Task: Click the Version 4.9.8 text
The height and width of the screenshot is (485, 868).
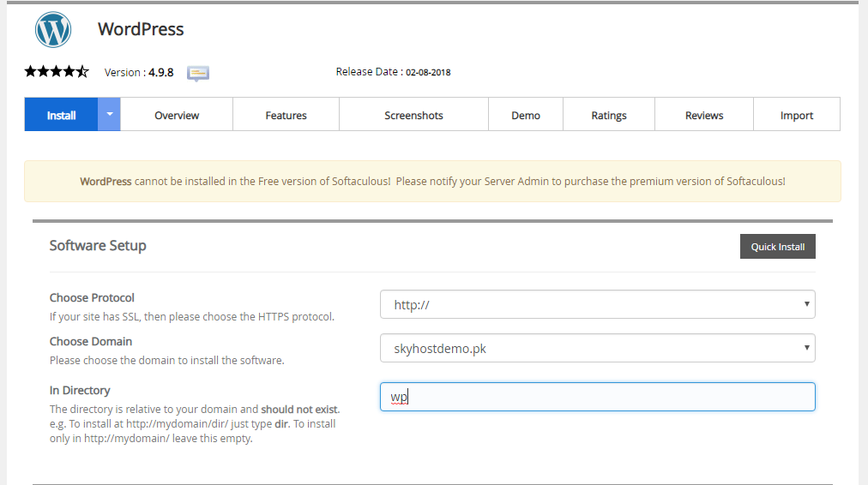Action: point(139,73)
